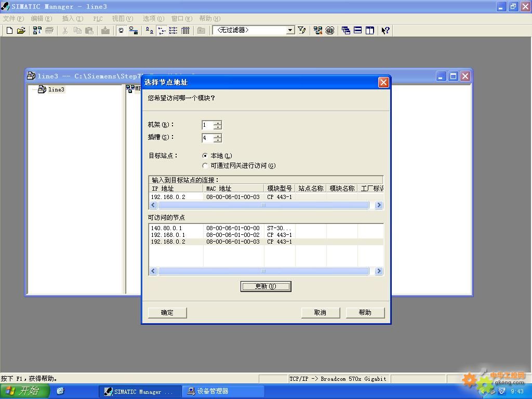Open the 无过滤器 filter dropdown
Screen dimensions: 532x399
click(x=290, y=31)
